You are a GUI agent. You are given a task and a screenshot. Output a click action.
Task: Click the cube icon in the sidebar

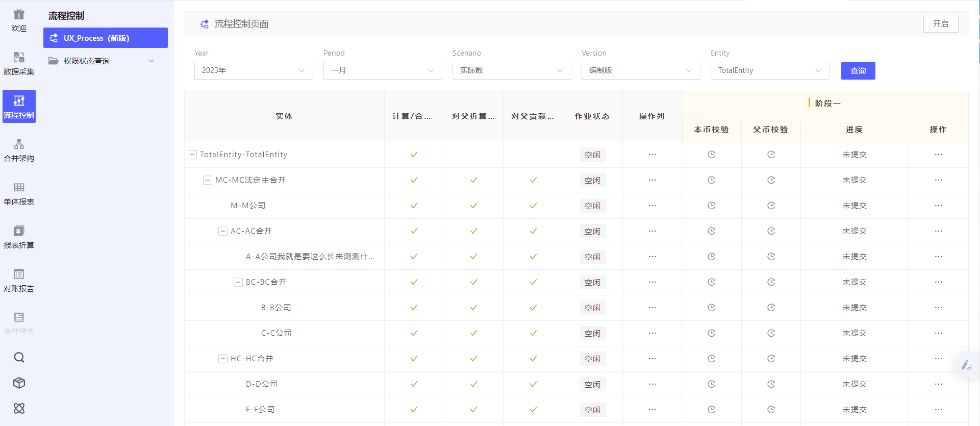[x=19, y=383]
